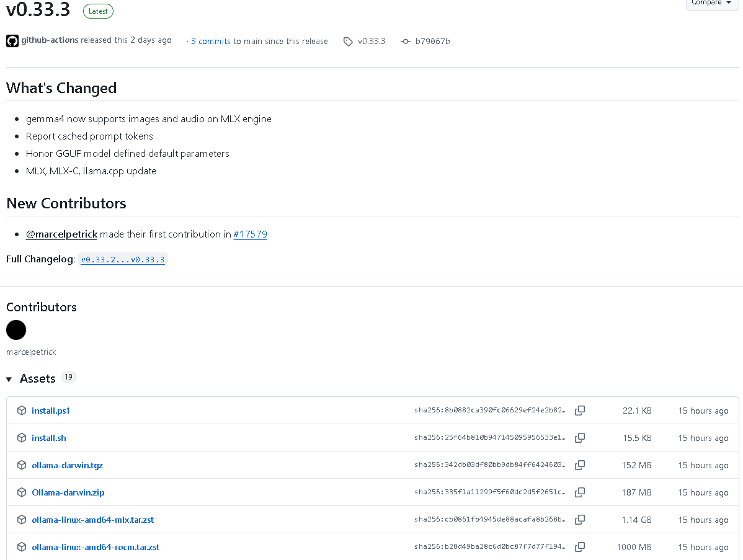
Task: Click the MLX, MLX-C, llama.cpp update bullet
Action: tap(91, 171)
